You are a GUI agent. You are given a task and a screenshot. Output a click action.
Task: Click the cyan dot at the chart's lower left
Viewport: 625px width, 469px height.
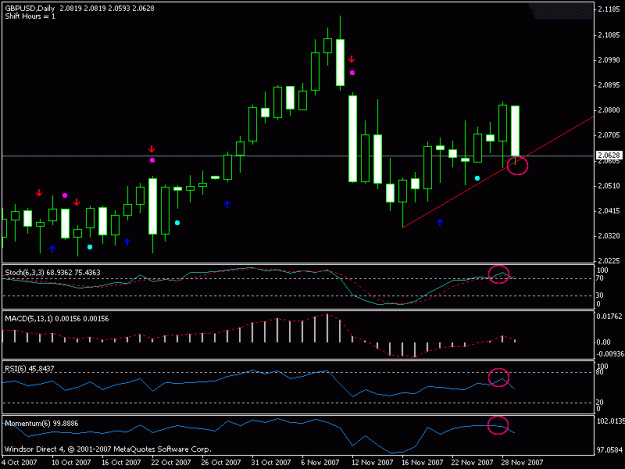[90, 247]
